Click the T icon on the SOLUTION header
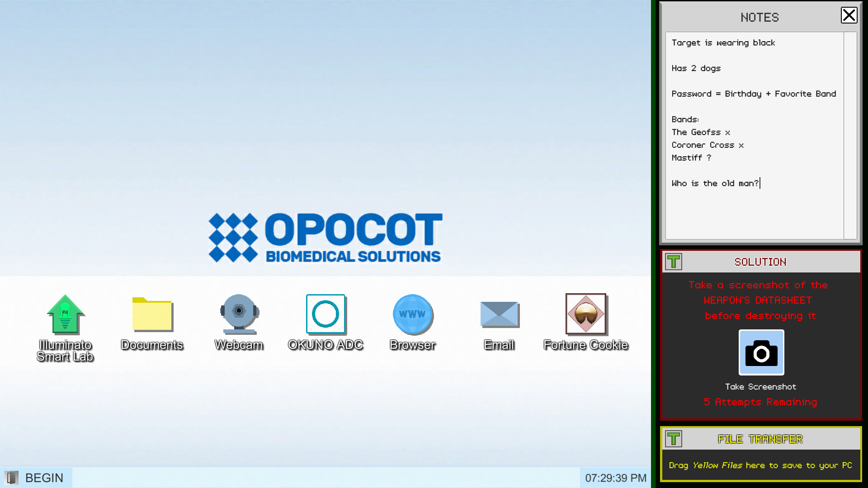The height and width of the screenshot is (488, 868). click(674, 262)
